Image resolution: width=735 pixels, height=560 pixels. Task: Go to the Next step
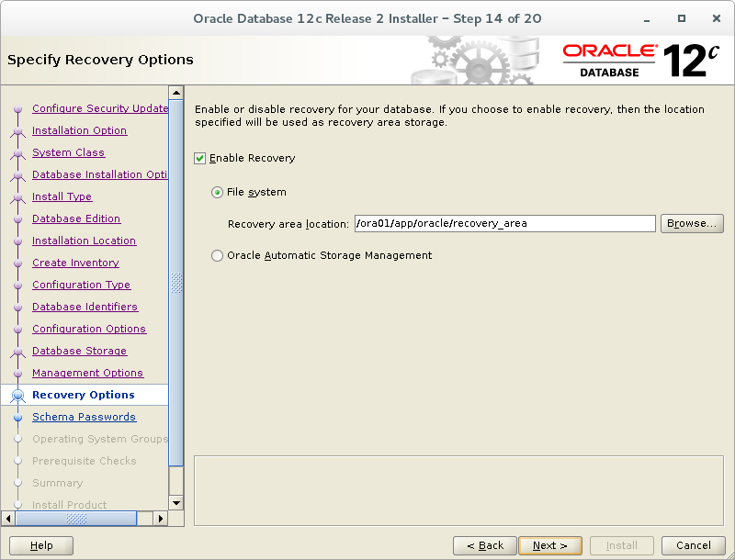(x=550, y=545)
